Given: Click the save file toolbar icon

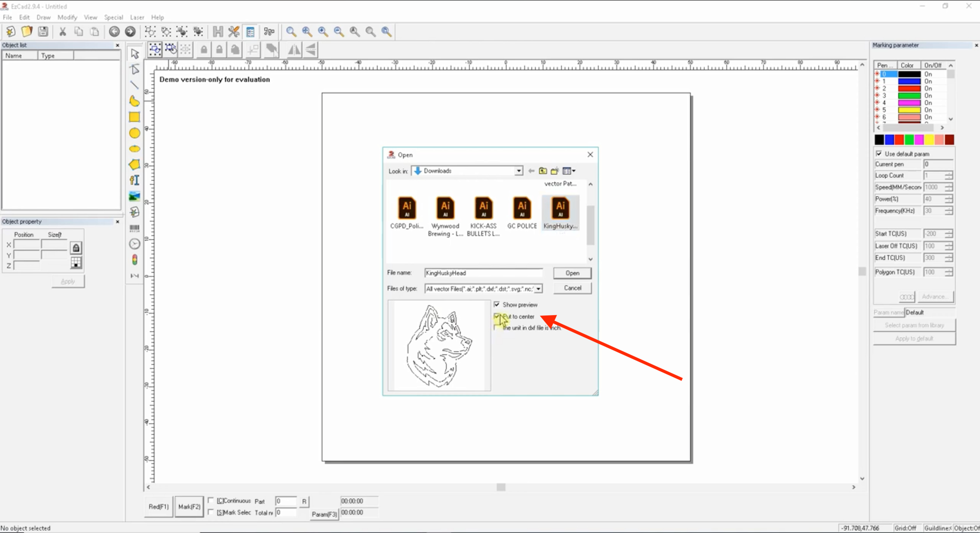Looking at the screenshot, I should 43,32.
